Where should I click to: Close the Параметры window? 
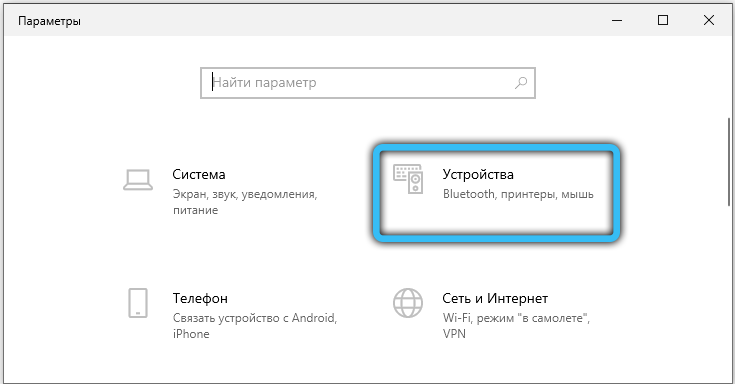pos(709,21)
